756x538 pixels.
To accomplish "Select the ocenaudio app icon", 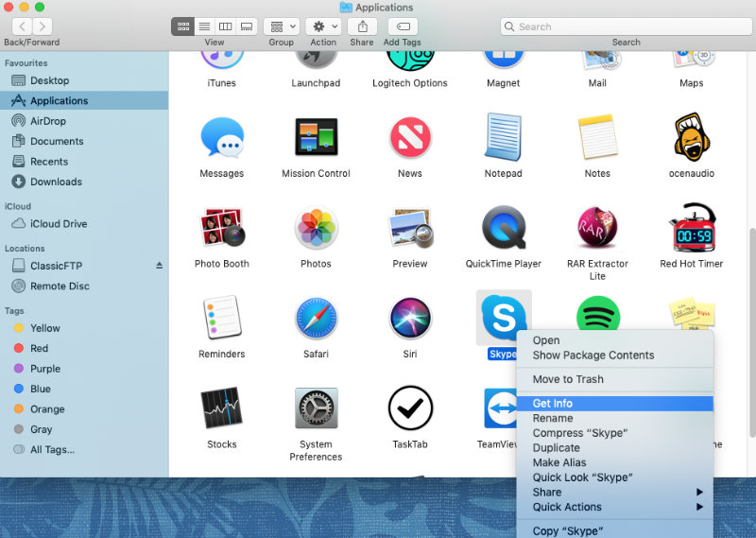I will 692,137.
